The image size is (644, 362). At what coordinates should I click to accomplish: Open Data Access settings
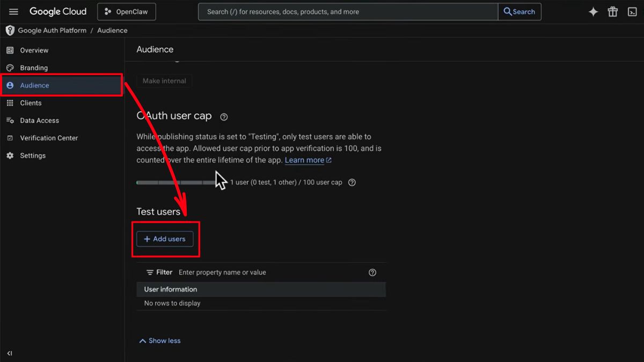coord(40,120)
